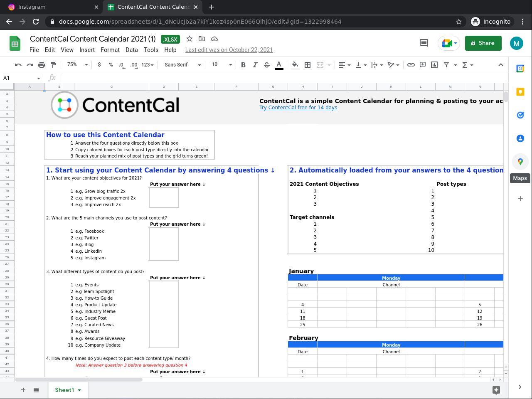Toggle bold formatting
The image size is (532, 399).
click(x=243, y=65)
